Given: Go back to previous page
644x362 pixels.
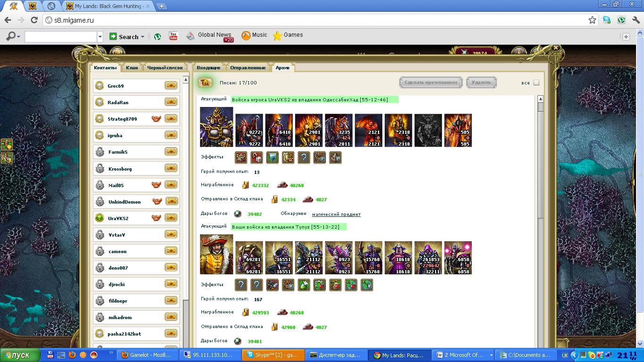Looking at the screenshot, I should point(8,20).
